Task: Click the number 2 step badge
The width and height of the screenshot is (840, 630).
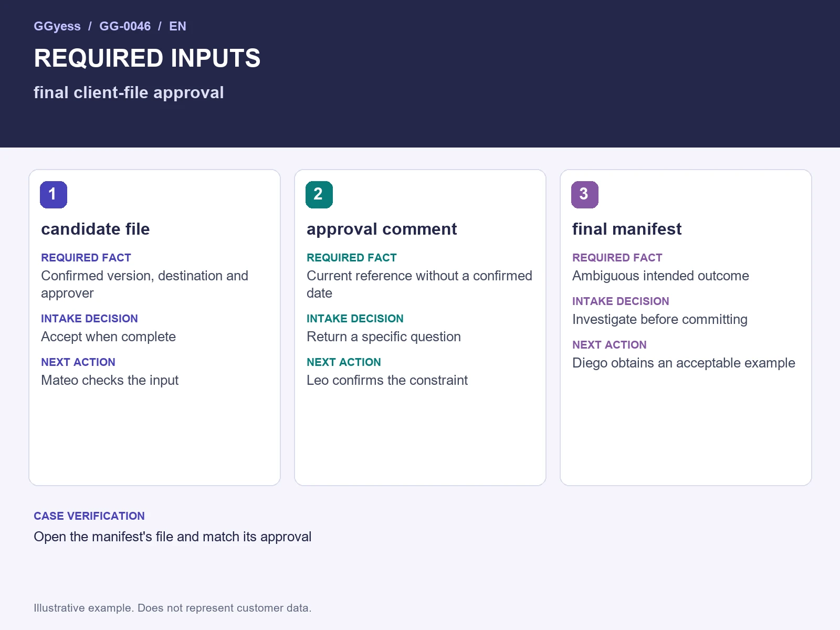Action: point(319,195)
